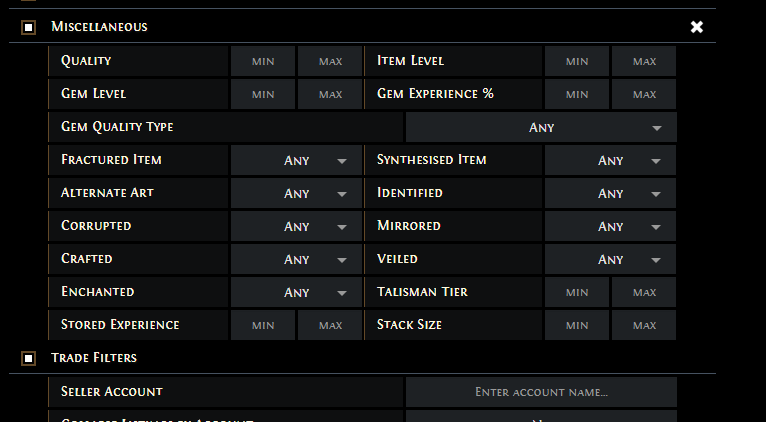Open the Gem Quality Type dropdown
The width and height of the screenshot is (766, 422).
(x=541, y=127)
